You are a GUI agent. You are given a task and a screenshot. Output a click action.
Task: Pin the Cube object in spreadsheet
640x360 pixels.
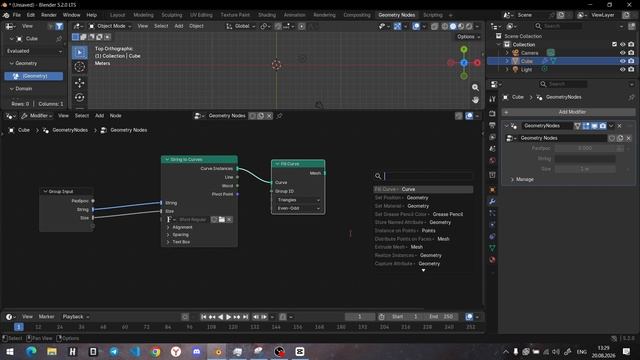(59, 39)
